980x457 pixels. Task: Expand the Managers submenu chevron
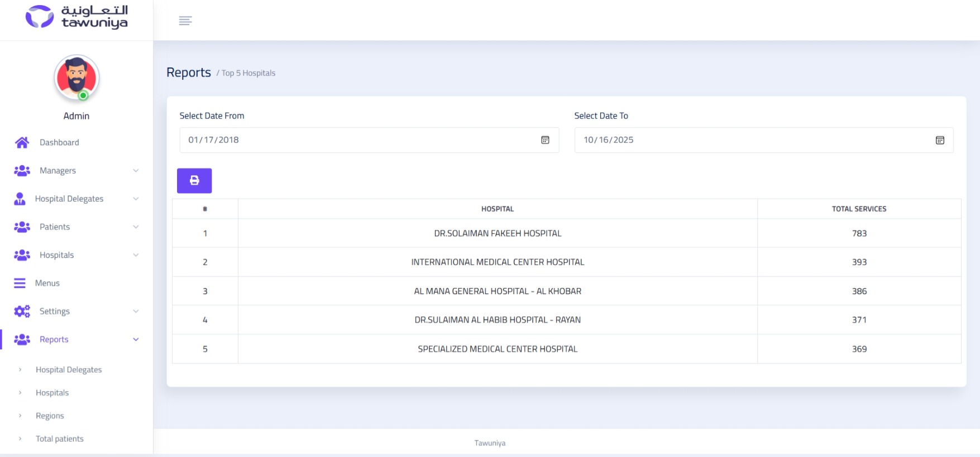click(136, 171)
